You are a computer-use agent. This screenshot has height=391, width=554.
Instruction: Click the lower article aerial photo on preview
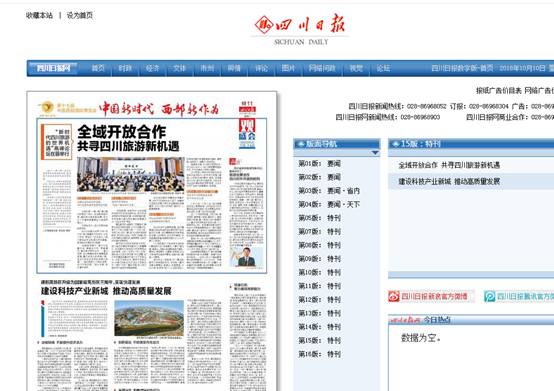click(149, 318)
